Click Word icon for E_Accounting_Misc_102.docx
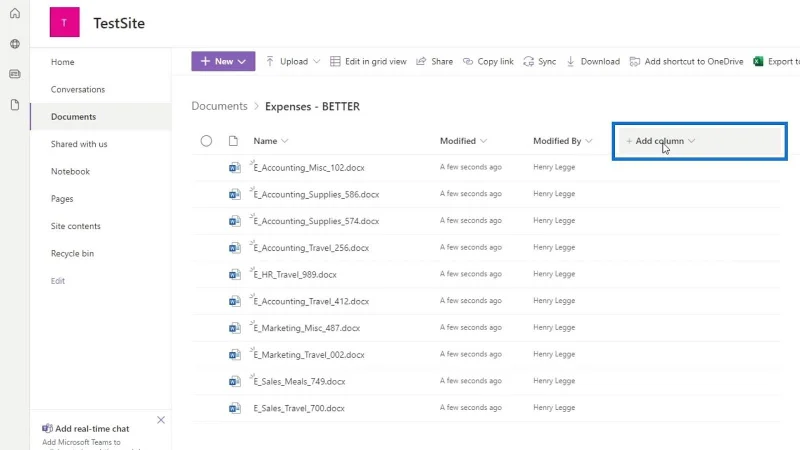 234,167
